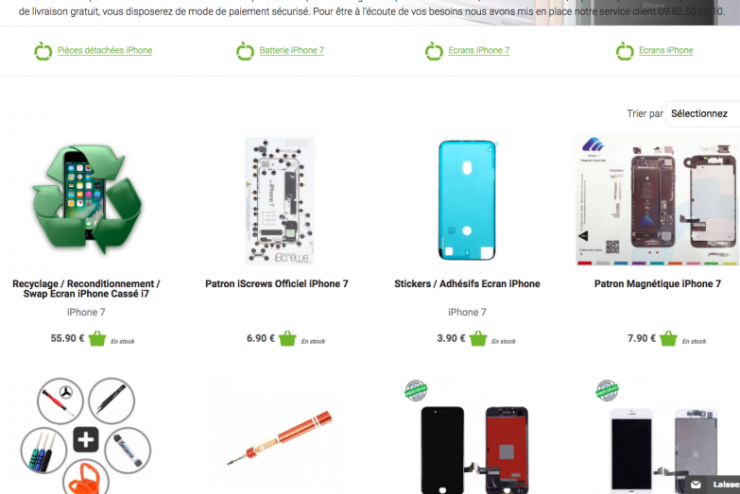This screenshot has height=494, width=740.
Task: Click green apple icon beside Pièces détachées iPhone
Action: click(43, 51)
